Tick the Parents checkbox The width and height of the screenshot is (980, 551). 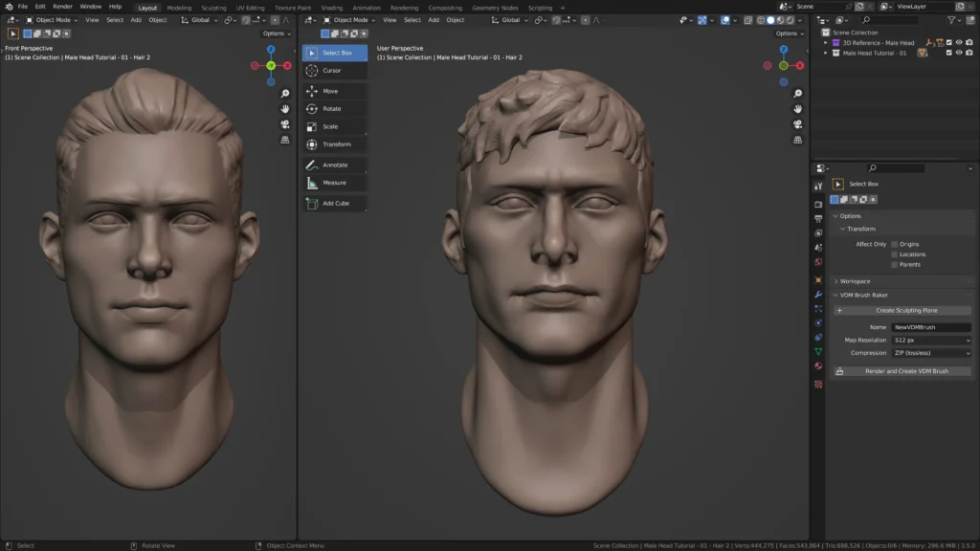coord(895,264)
